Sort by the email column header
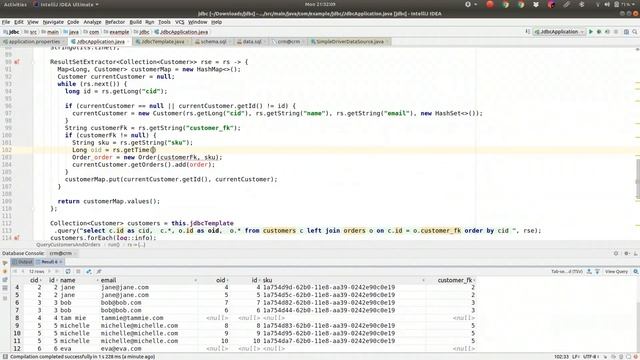Image resolution: width=640 pixels, height=360 pixels. (x=149, y=280)
